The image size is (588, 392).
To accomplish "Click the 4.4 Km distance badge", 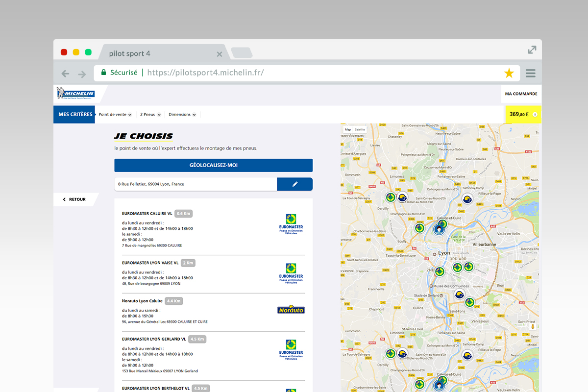I will (x=174, y=301).
